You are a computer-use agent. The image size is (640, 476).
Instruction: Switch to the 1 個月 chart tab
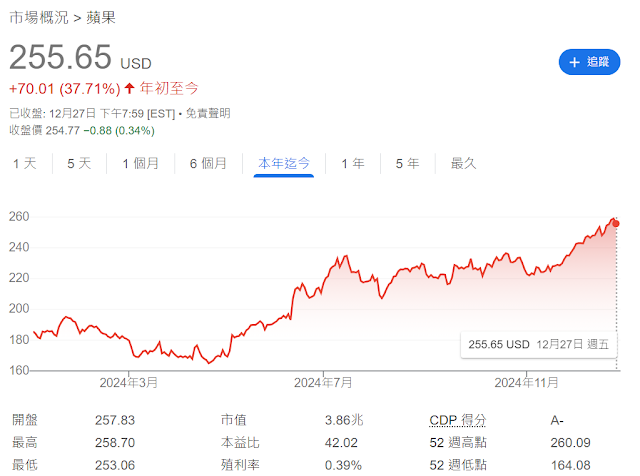(x=140, y=164)
